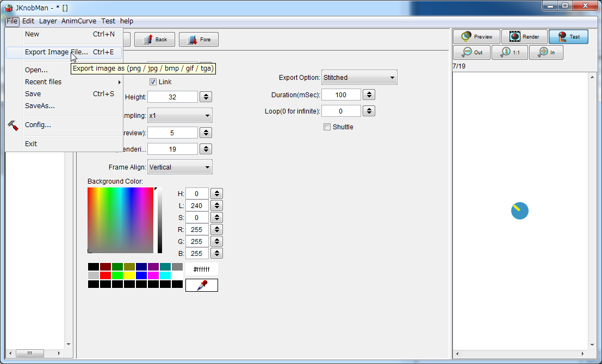Move layer Fore button
This screenshot has width=602, height=364.
click(x=199, y=40)
